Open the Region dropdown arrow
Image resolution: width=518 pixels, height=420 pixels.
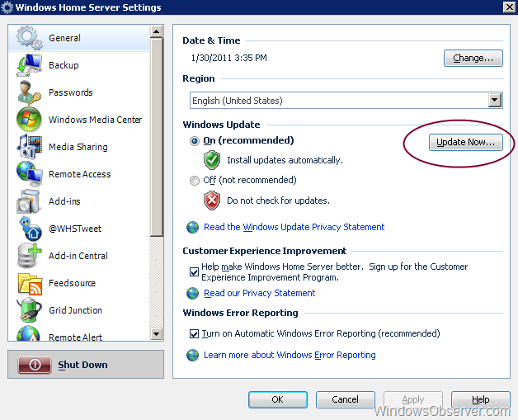[x=495, y=100]
